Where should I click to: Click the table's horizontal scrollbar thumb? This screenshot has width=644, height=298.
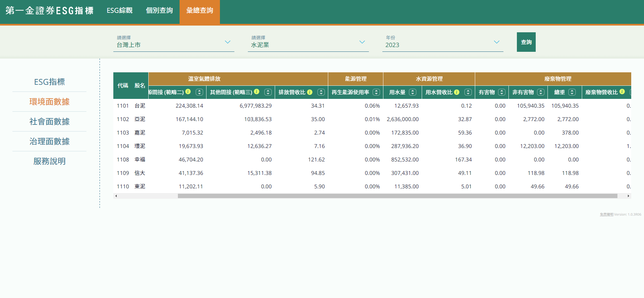click(x=397, y=196)
